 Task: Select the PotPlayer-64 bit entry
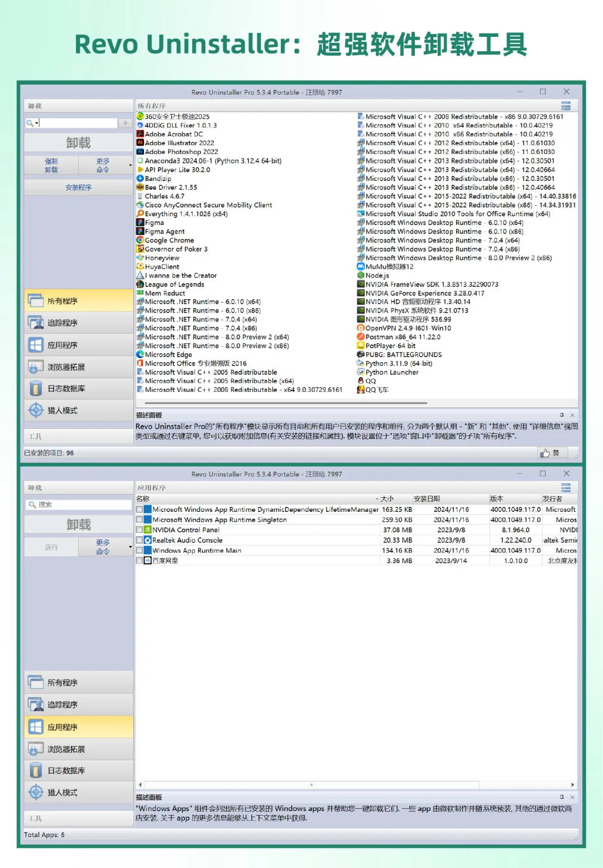tap(386, 346)
